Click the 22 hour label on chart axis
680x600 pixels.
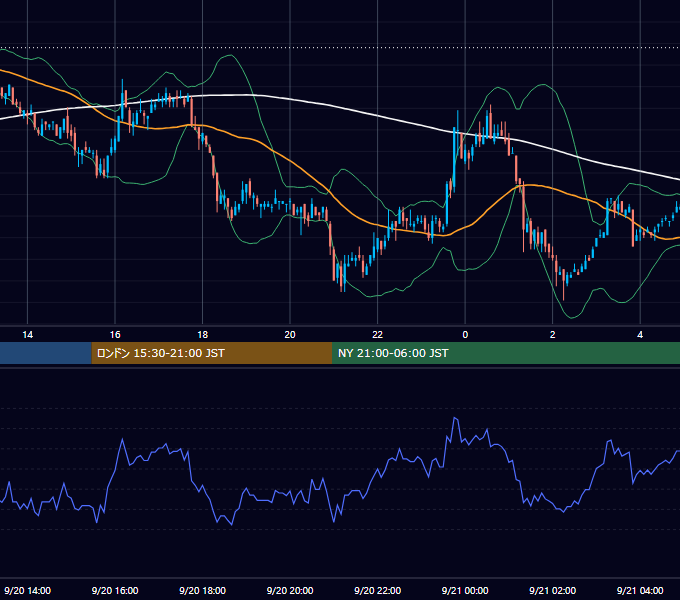pos(377,335)
